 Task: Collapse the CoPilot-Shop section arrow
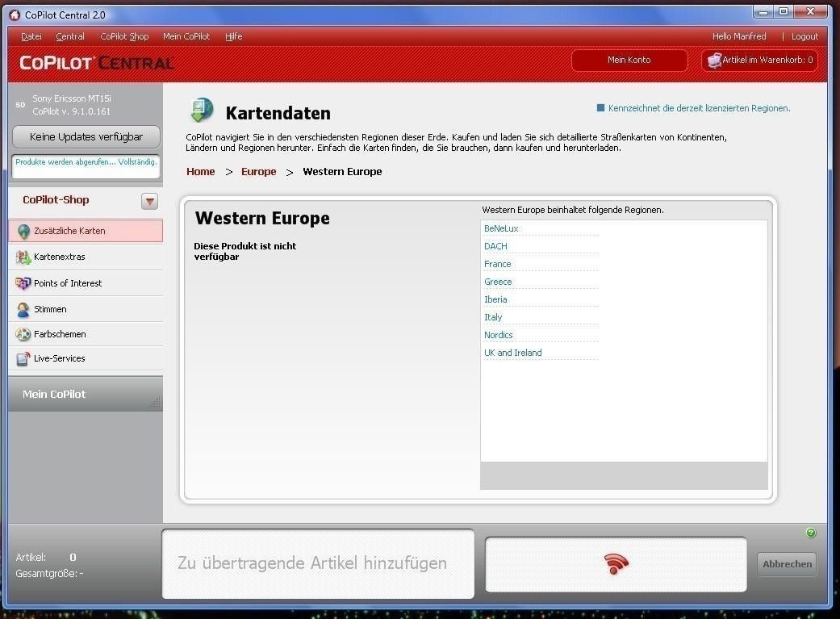point(149,201)
